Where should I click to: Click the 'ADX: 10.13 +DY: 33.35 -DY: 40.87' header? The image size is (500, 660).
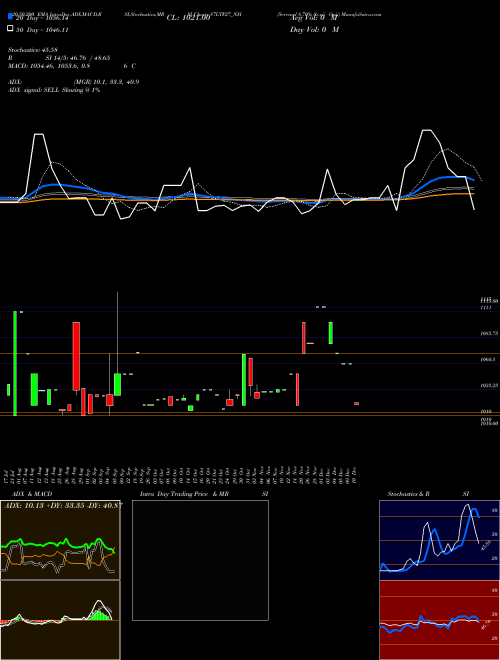[x=63, y=505]
